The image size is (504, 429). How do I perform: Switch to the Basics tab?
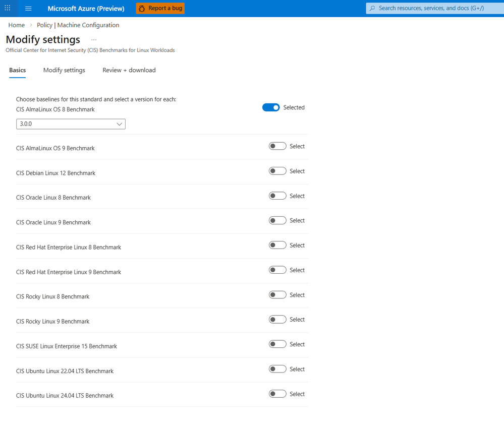17,70
